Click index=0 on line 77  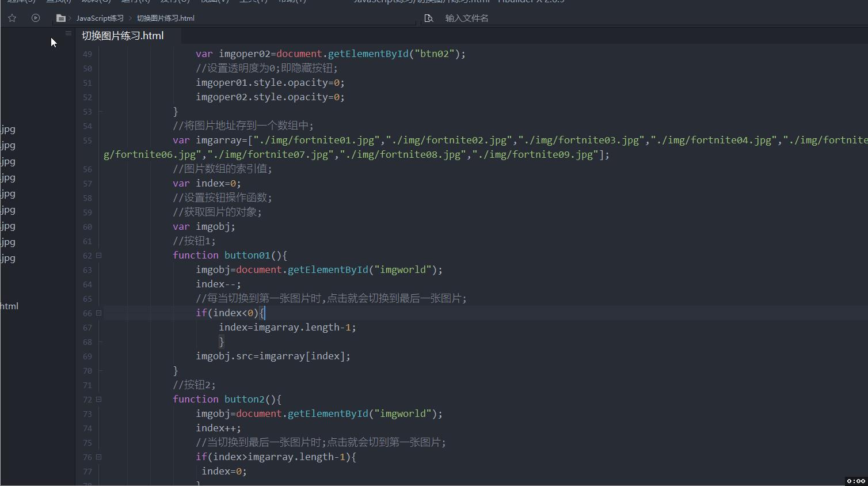[x=224, y=471]
